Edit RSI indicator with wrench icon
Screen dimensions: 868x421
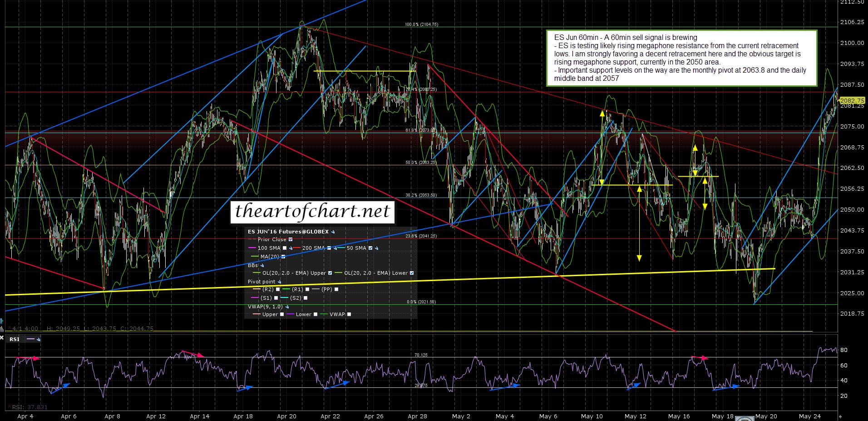pyautogui.click(x=38, y=339)
